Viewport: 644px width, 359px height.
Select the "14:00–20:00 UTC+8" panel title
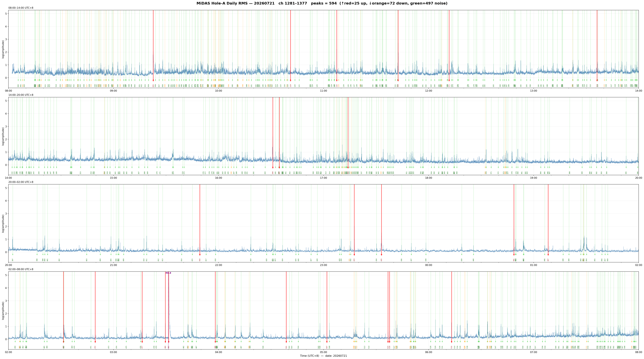[21, 95]
